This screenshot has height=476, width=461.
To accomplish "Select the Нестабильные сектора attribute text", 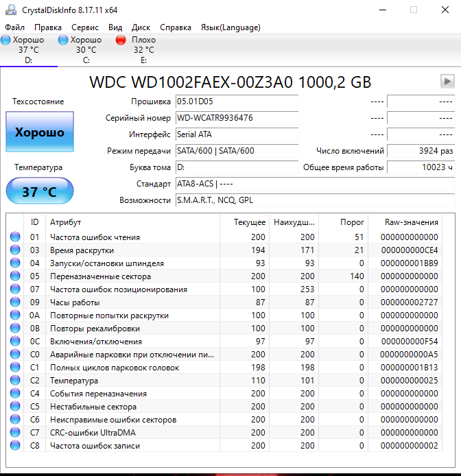I will pos(93,407).
